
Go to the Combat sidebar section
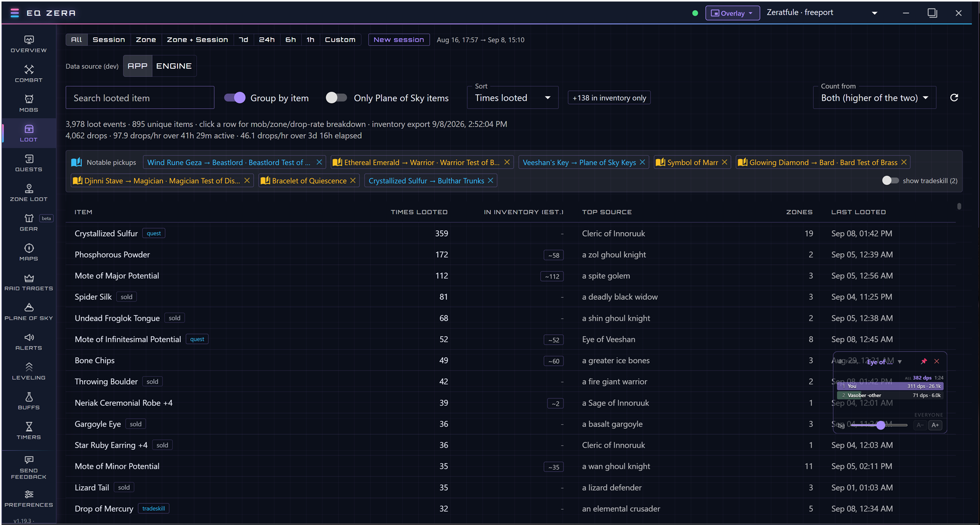click(x=29, y=74)
